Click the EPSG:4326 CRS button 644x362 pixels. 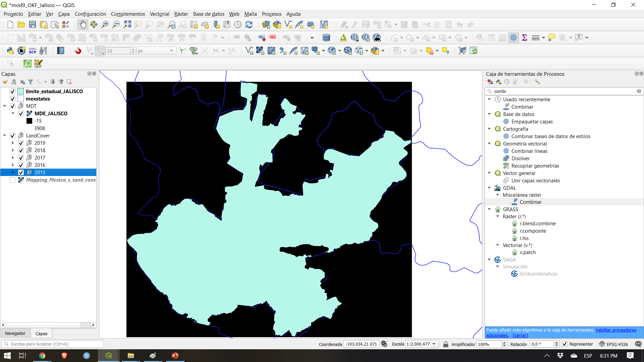coord(613,344)
